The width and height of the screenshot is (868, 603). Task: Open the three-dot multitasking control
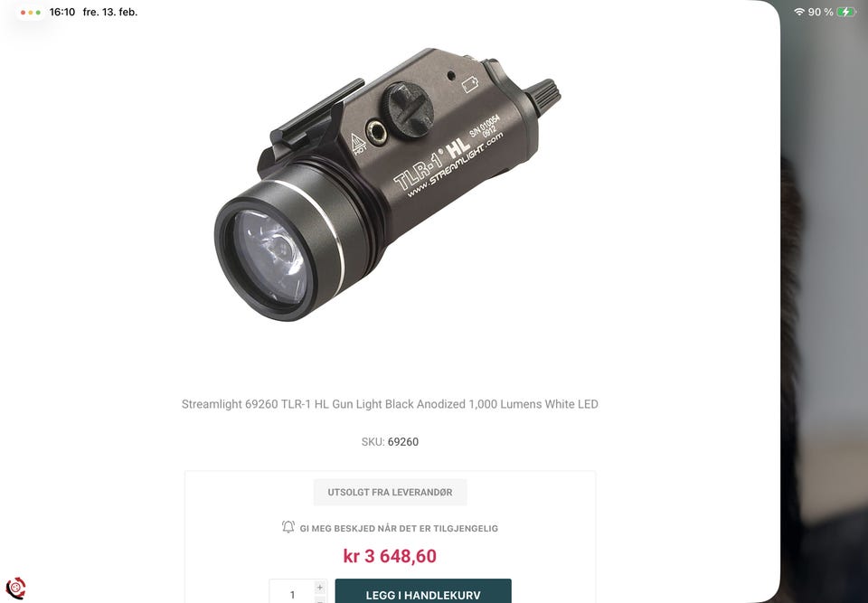[31, 12]
